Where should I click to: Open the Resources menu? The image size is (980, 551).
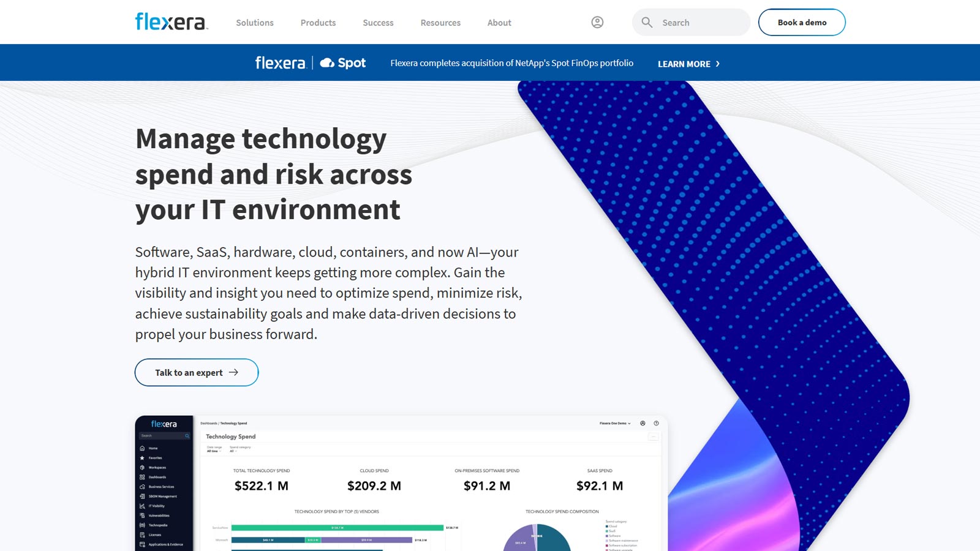click(x=440, y=23)
